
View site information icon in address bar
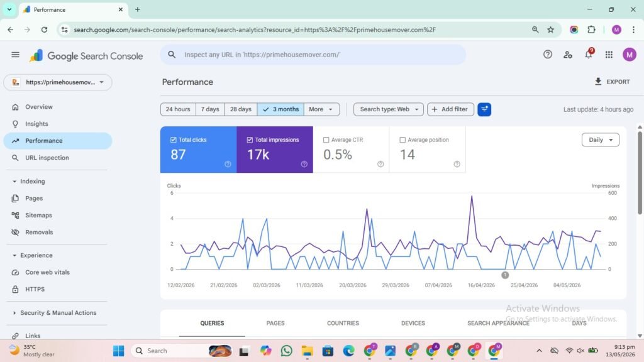tap(65, 30)
